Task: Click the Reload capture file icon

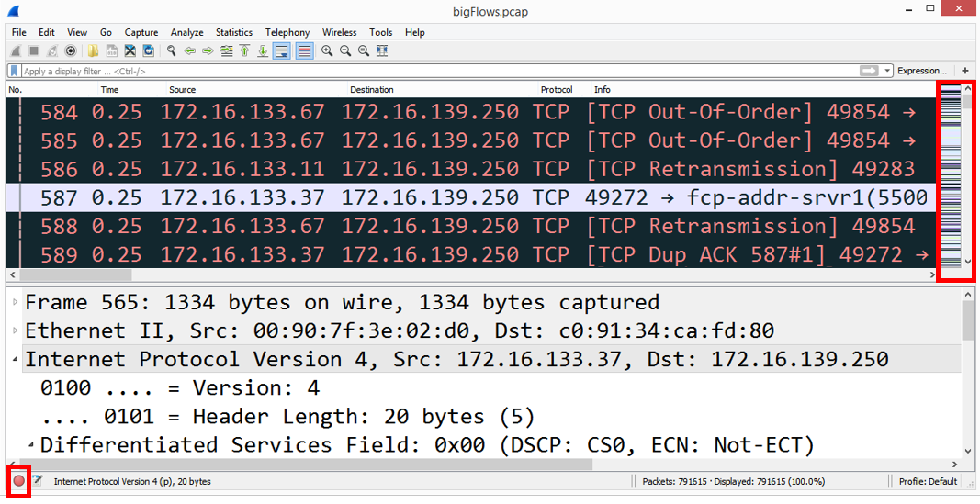Action: pyautogui.click(x=149, y=51)
